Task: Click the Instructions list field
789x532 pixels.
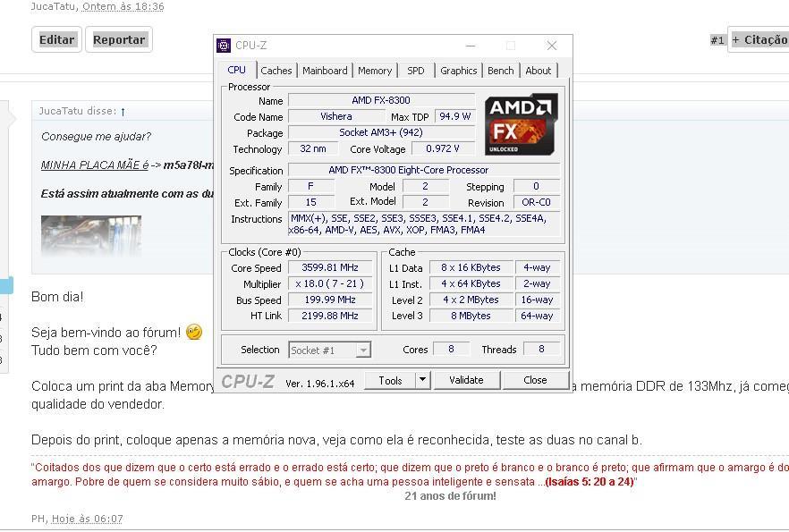Action: (x=424, y=224)
